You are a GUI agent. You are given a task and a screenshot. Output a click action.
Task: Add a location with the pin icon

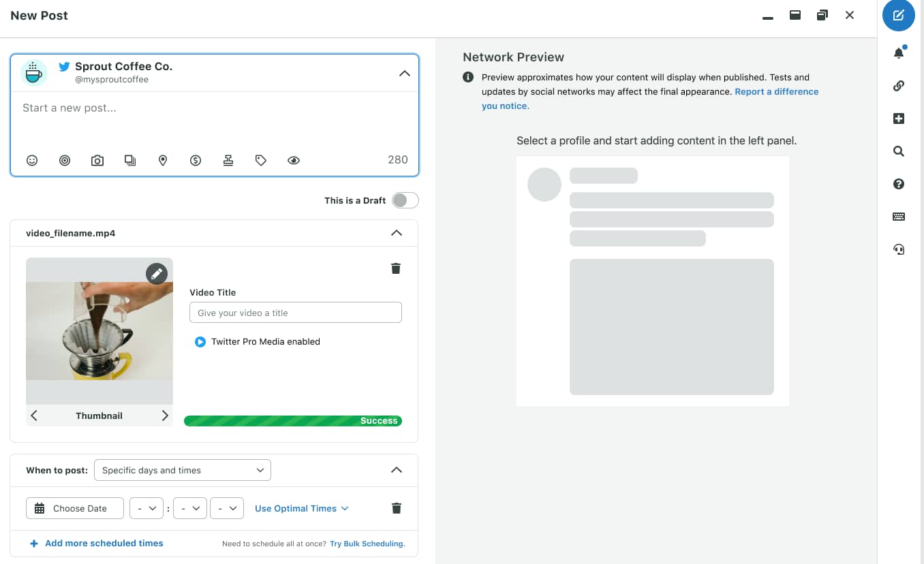click(x=163, y=160)
